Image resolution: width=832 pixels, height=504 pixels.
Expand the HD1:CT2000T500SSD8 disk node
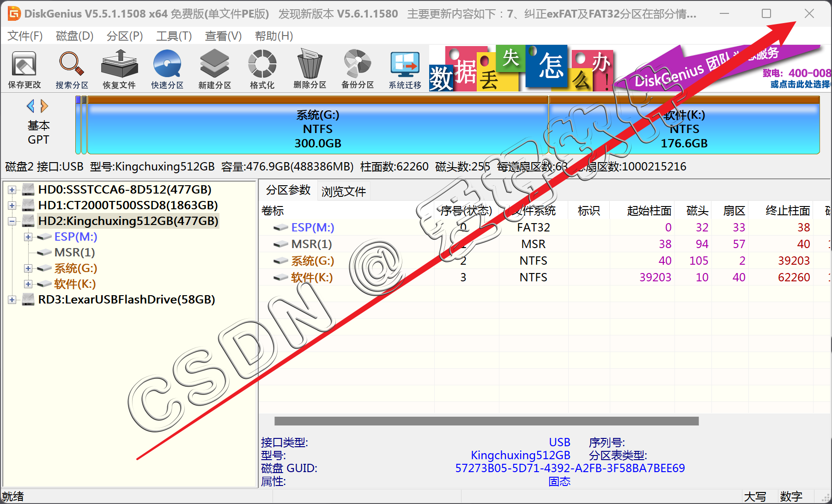pos(12,206)
